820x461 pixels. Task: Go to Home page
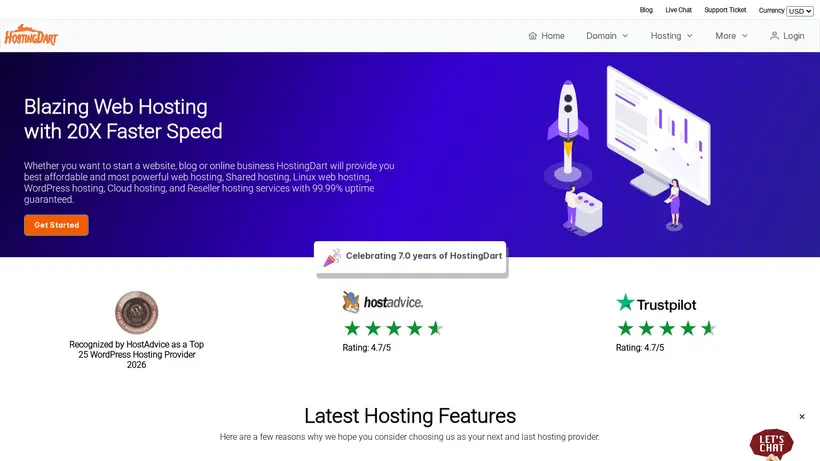tap(546, 36)
